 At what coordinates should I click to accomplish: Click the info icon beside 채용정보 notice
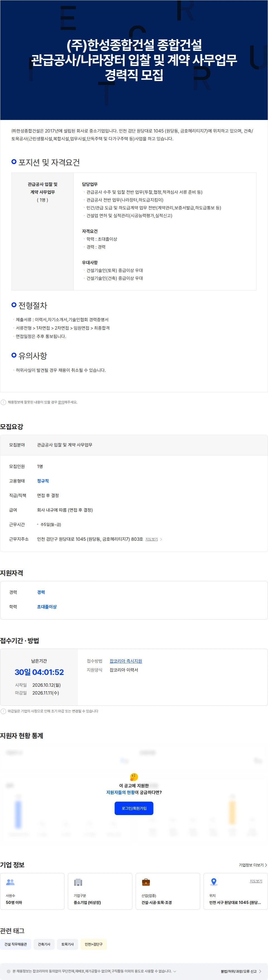pos(3,402)
